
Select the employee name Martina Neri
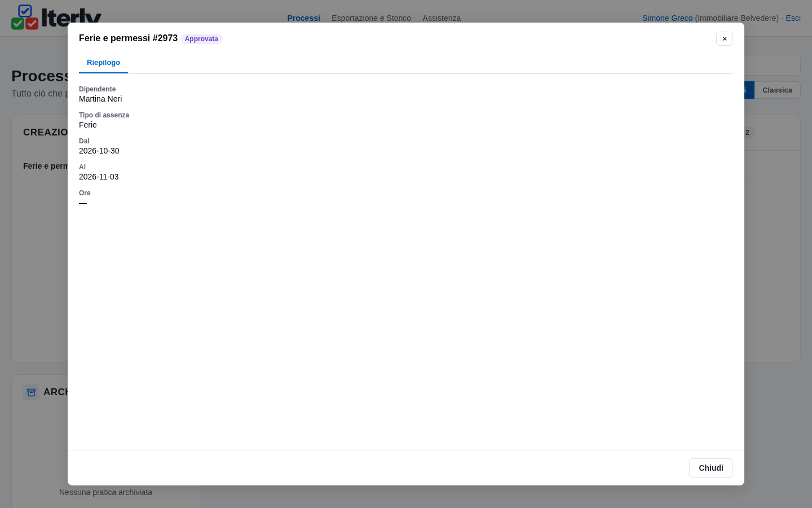(100, 99)
